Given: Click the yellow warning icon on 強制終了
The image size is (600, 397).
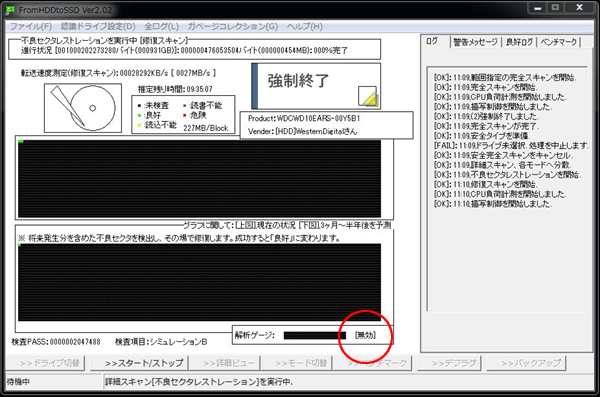Looking at the screenshot, I should tap(368, 96).
